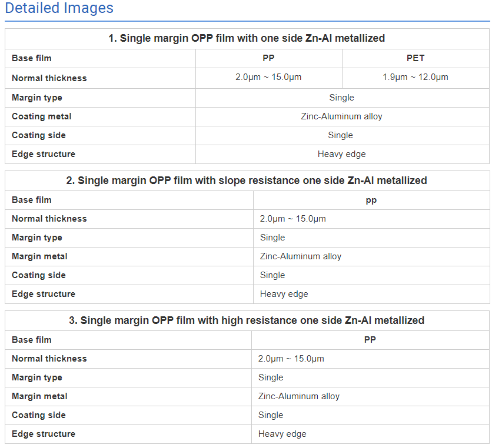Click Edge structure label in third table

(x=44, y=434)
